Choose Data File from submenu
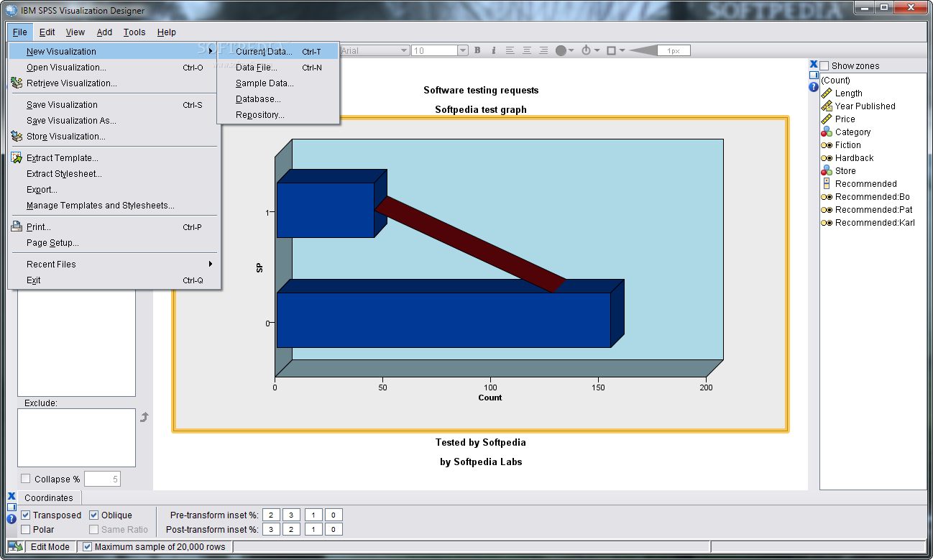 click(x=278, y=68)
